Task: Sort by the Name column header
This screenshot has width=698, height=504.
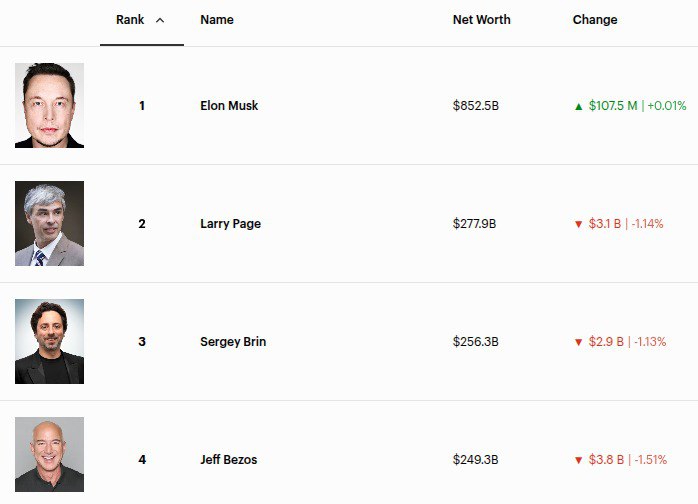Action: click(217, 20)
